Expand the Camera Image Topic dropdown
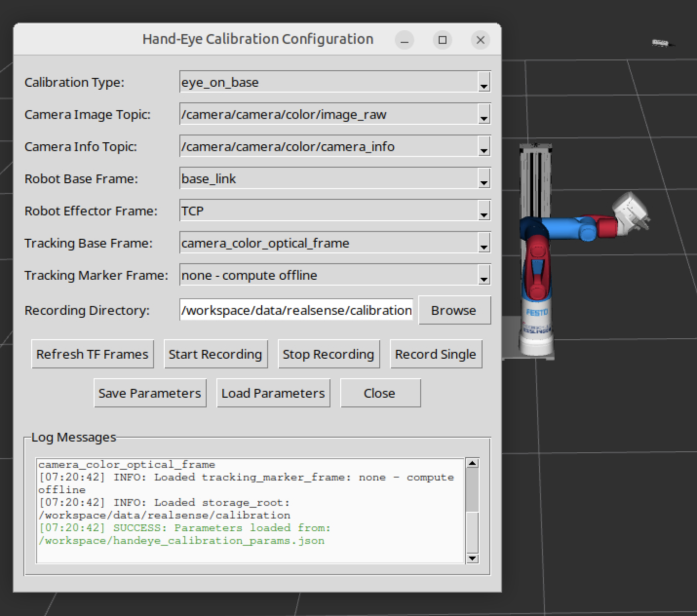The width and height of the screenshot is (697, 616). [x=483, y=115]
